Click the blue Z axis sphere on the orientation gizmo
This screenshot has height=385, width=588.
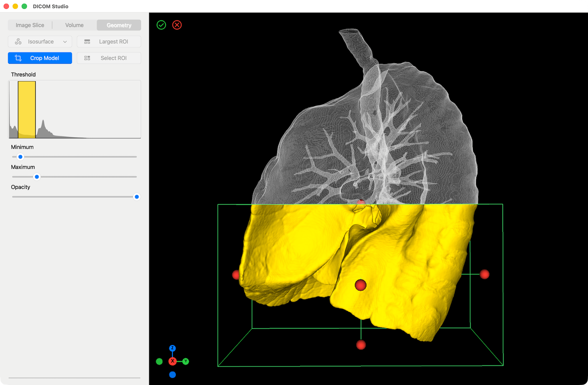(172, 348)
